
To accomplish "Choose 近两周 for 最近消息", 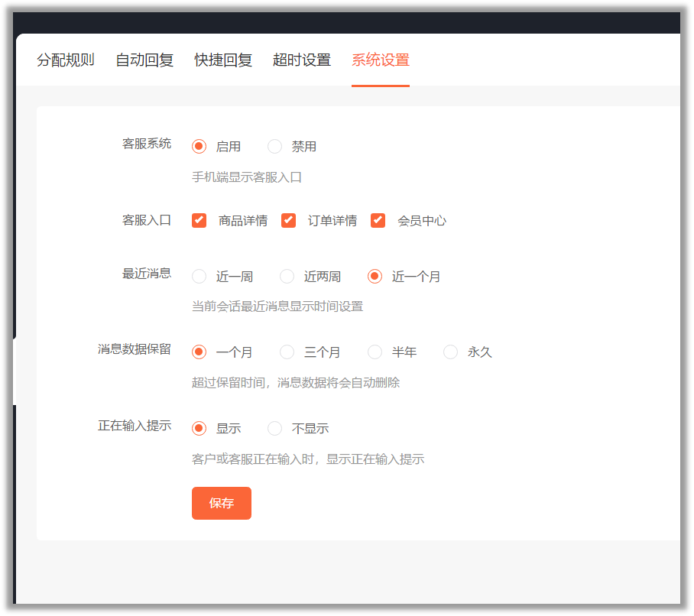I will 287,277.
